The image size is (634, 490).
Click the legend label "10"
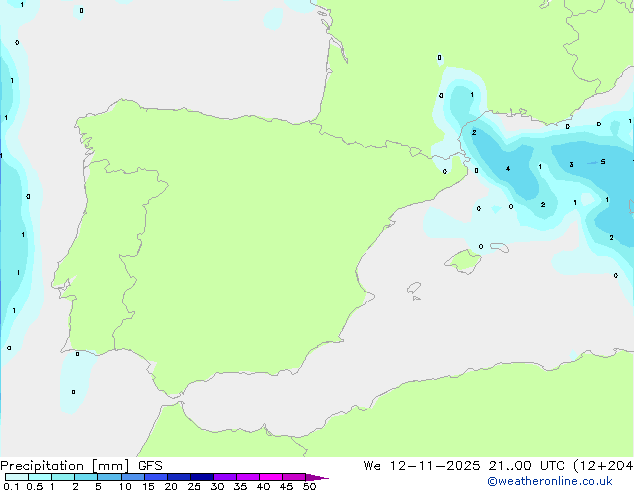click(x=125, y=486)
